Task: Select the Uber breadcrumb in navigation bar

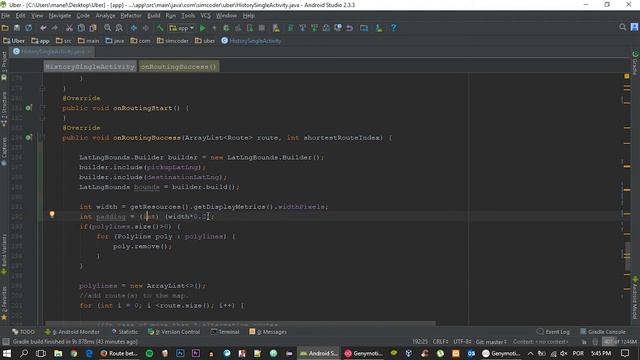Action: (x=14, y=41)
